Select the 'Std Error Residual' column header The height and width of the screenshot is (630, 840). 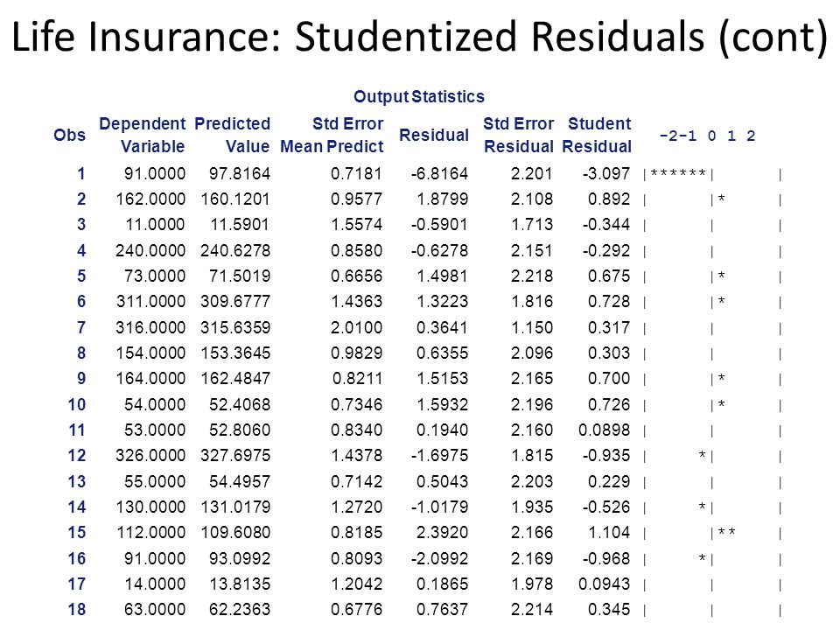[x=519, y=135]
